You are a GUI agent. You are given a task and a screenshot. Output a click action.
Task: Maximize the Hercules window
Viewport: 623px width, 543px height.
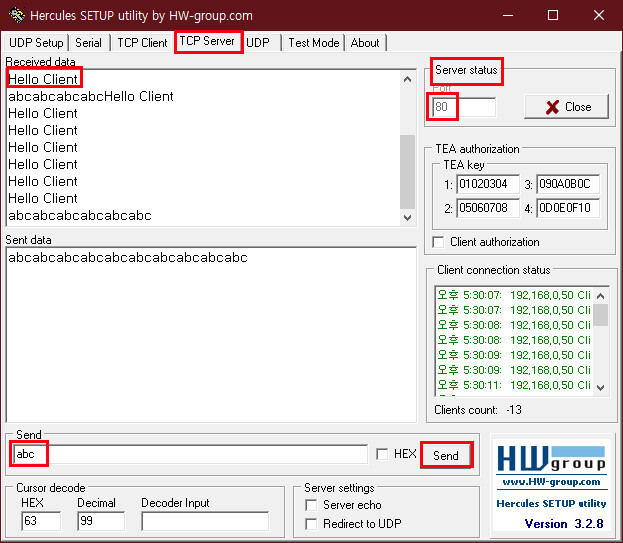coord(553,15)
